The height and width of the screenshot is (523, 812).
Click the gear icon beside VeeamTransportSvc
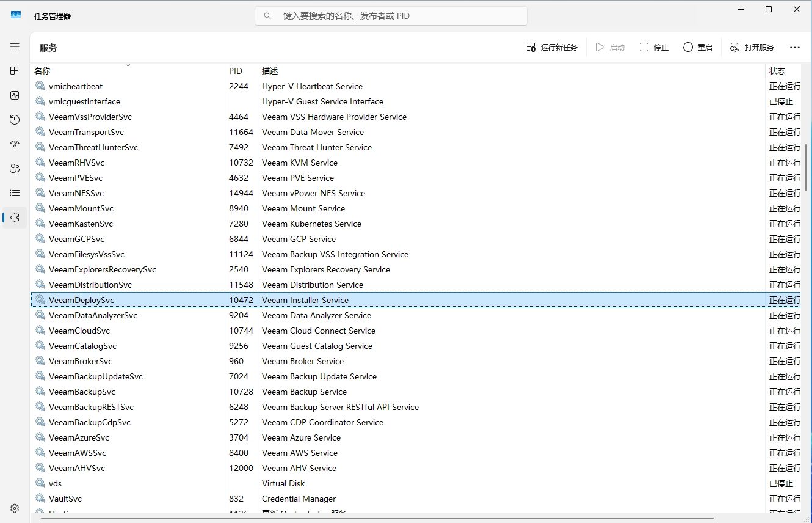pos(40,132)
